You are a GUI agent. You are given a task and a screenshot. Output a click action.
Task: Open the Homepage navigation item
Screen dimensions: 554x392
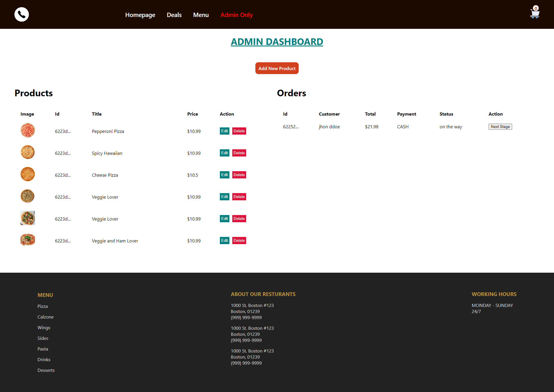point(140,15)
